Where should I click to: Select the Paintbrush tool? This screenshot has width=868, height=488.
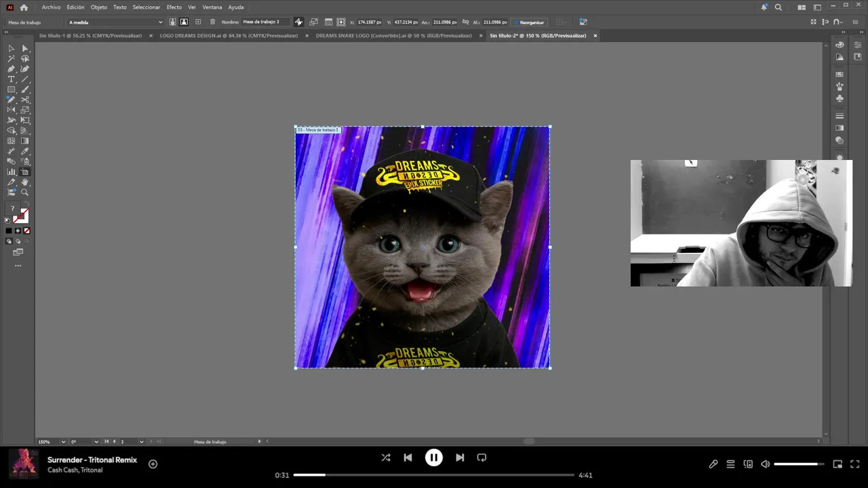point(25,89)
